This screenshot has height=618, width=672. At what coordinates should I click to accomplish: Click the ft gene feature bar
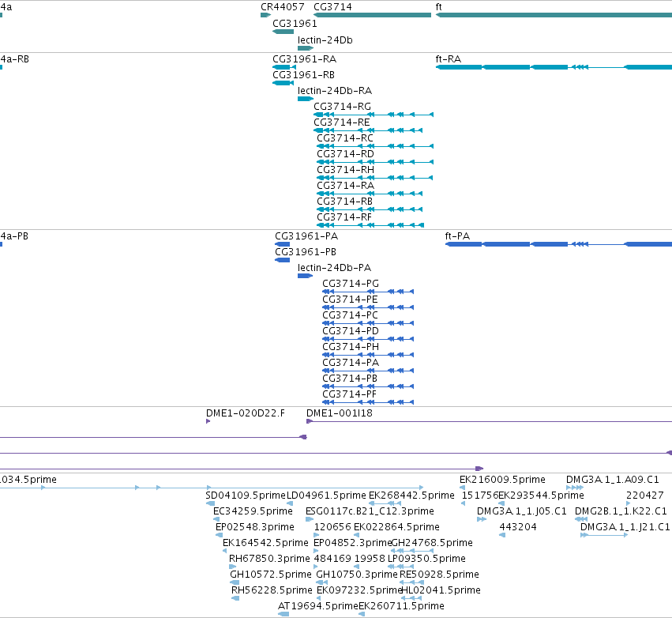tap(554, 16)
